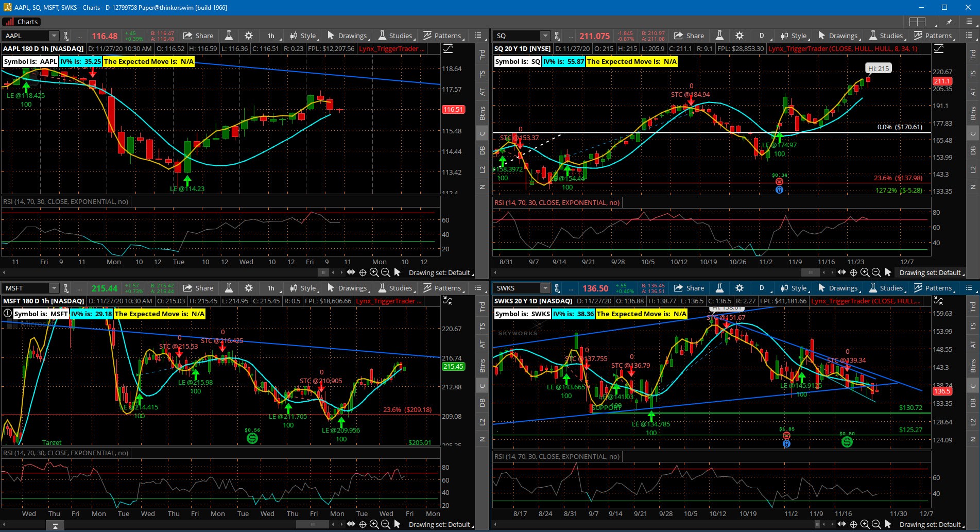The image size is (980, 532).
Task: Click the horizontal scroll thumb under AAPL chart
Action: [324, 272]
